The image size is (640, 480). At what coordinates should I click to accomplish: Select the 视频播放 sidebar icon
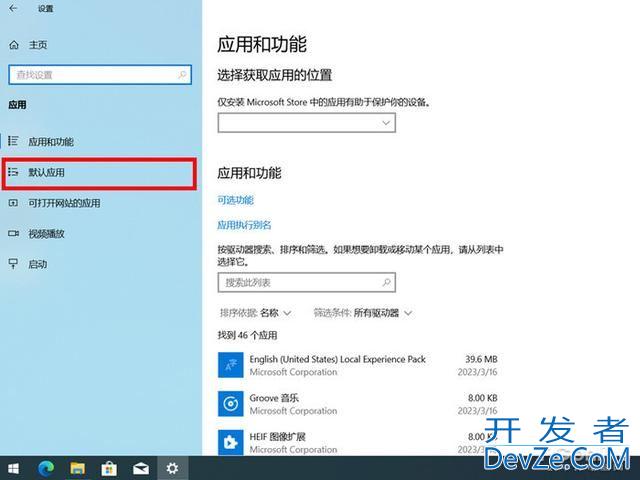[13, 233]
